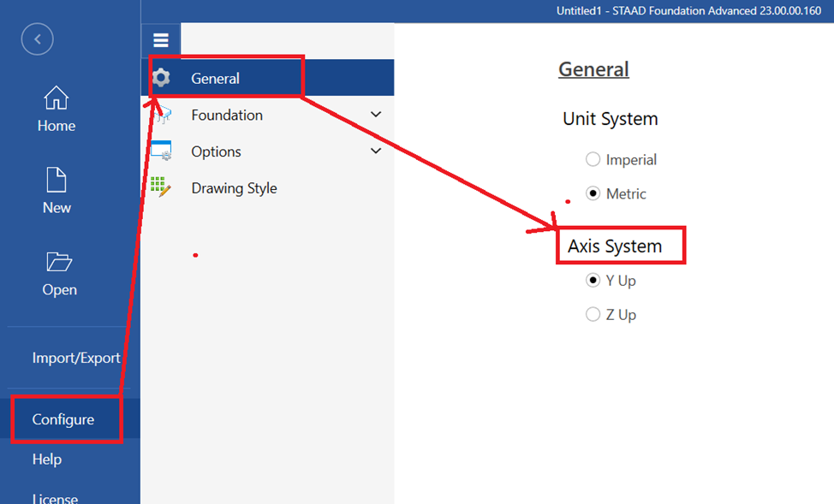Click the Foundation icon in settings list
This screenshot has height=504, width=834.
tap(162, 115)
